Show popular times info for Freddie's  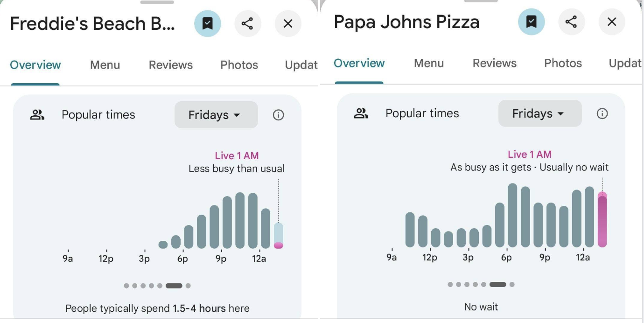pyautogui.click(x=278, y=115)
